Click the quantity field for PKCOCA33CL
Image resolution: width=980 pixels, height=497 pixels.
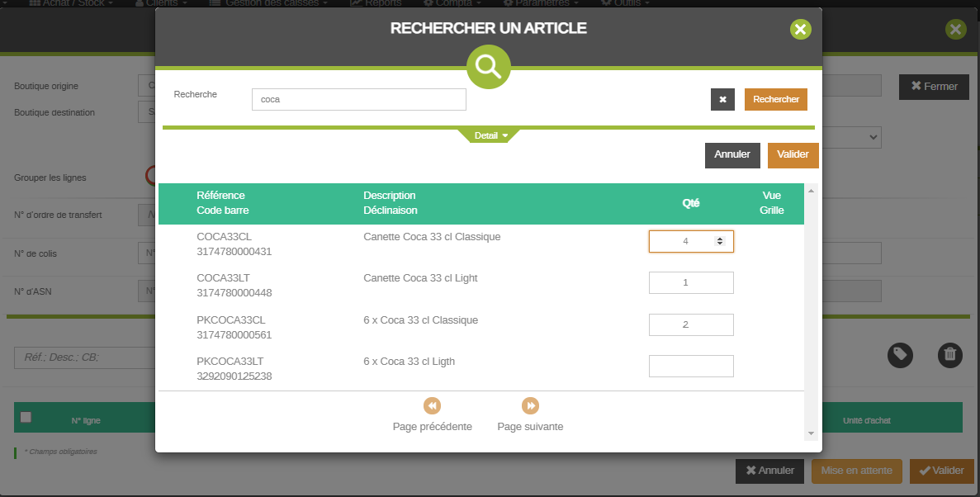pos(691,324)
